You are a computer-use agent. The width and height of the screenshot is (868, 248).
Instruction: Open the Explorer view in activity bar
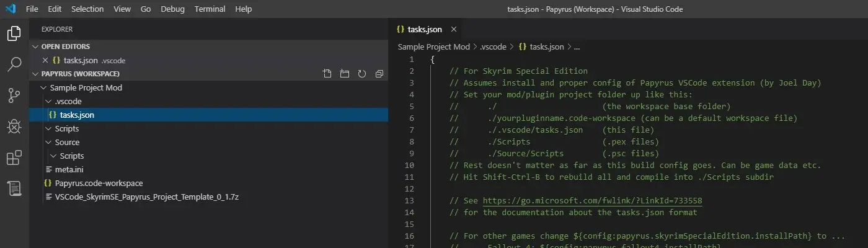coord(14,33)
